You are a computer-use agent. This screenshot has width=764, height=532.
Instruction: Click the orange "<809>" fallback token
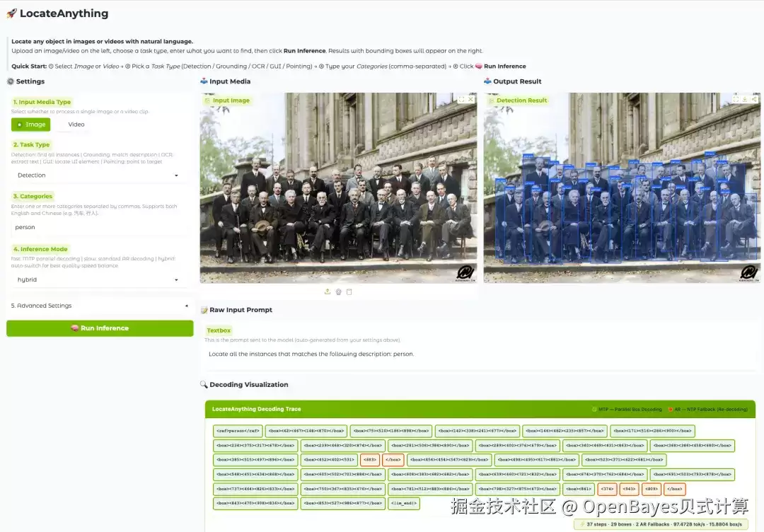point(652,489)
